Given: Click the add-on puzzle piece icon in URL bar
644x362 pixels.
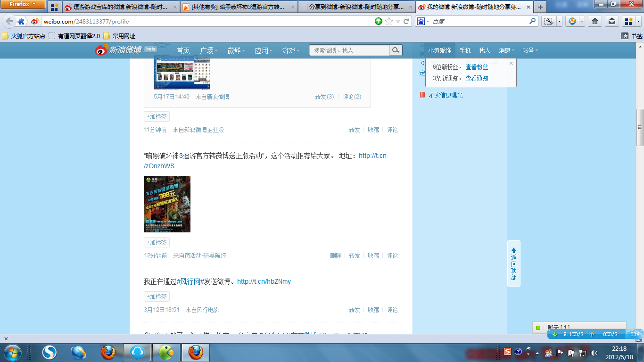Looking at the screenshot, I should click(x=21, y=21).
